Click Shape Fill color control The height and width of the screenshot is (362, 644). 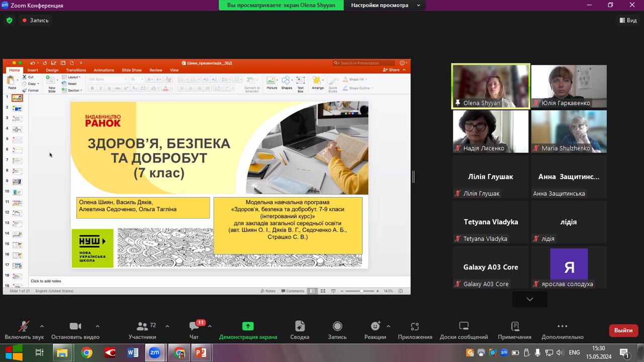point(355,79)
